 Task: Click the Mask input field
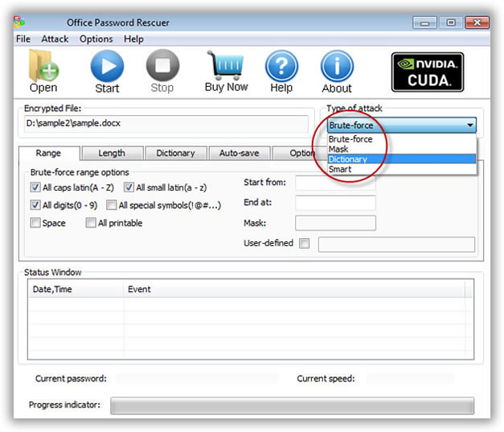tap(335, 223)
